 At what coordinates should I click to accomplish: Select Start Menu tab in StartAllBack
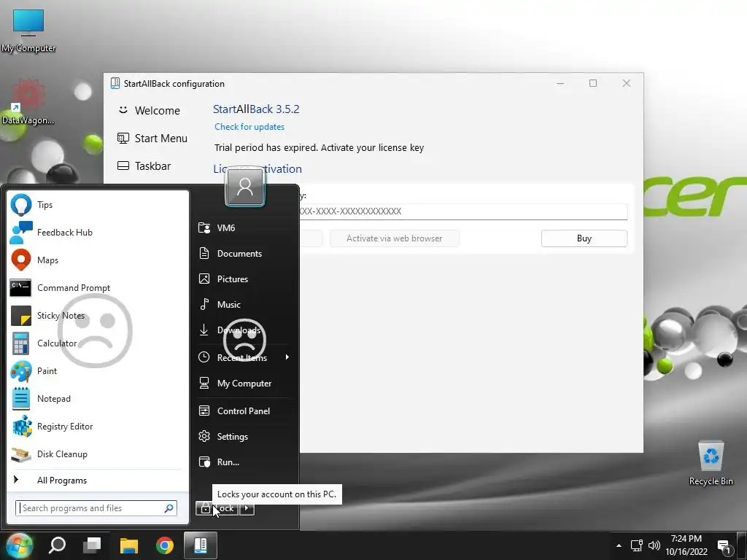point(152,139)
